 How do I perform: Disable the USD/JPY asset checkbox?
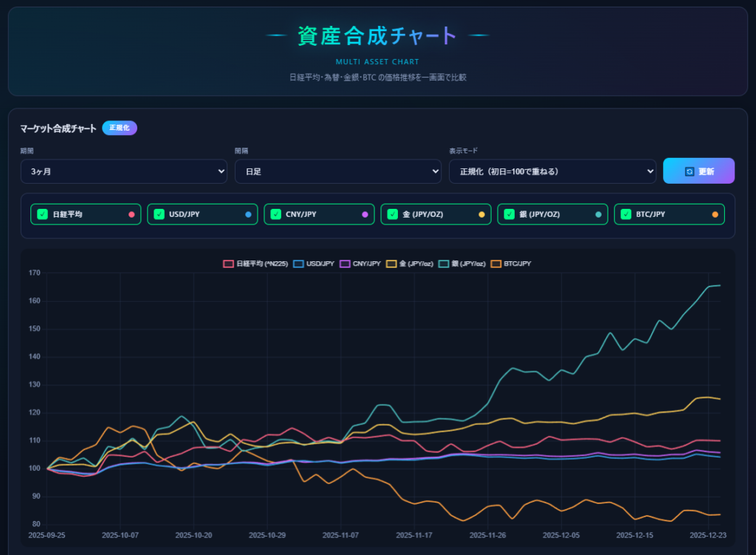coord(159,215)
